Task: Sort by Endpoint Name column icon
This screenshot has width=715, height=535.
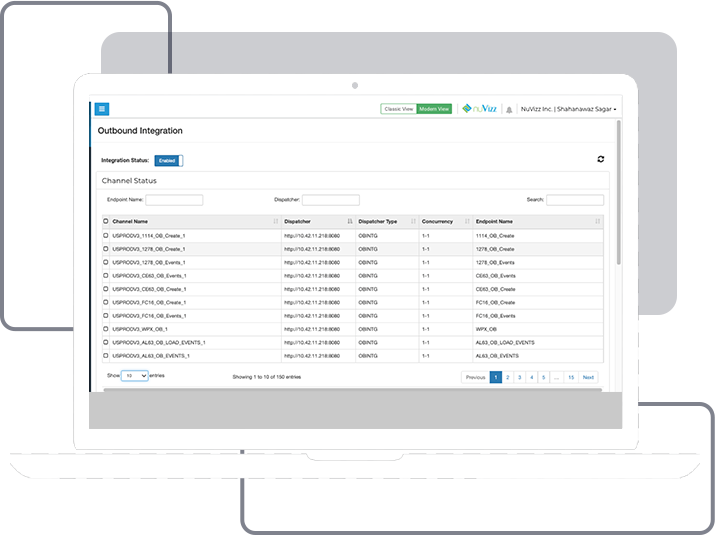Action: (597, 221)
